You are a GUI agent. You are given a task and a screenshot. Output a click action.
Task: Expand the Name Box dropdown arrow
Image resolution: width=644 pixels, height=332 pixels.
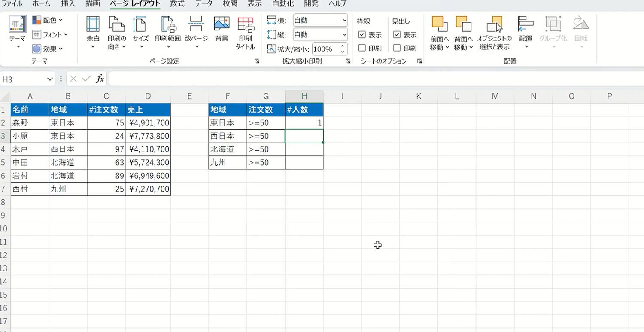50,79
